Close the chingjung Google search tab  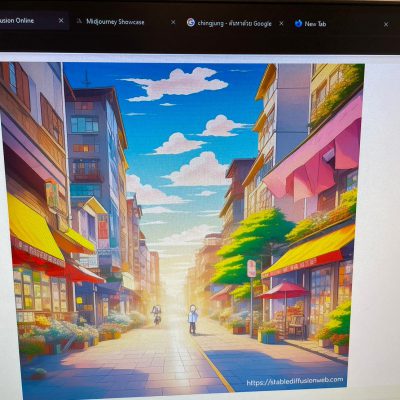281,24
